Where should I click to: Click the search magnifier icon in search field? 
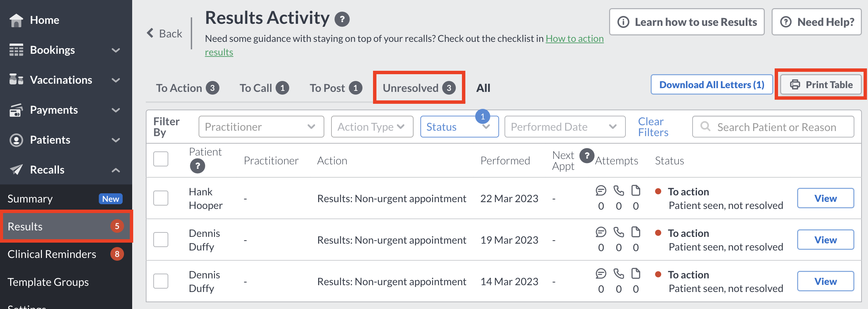pyautogui.click(x=705, y=127)
